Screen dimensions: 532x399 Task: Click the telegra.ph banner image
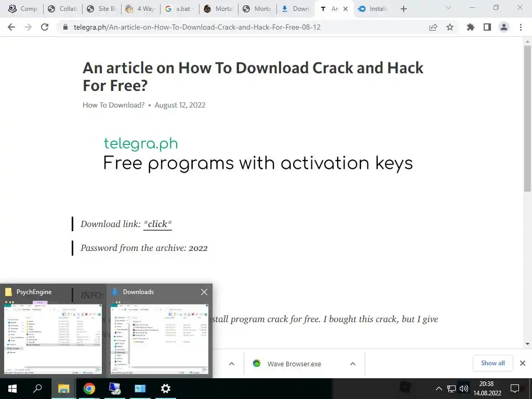(258, 154)
